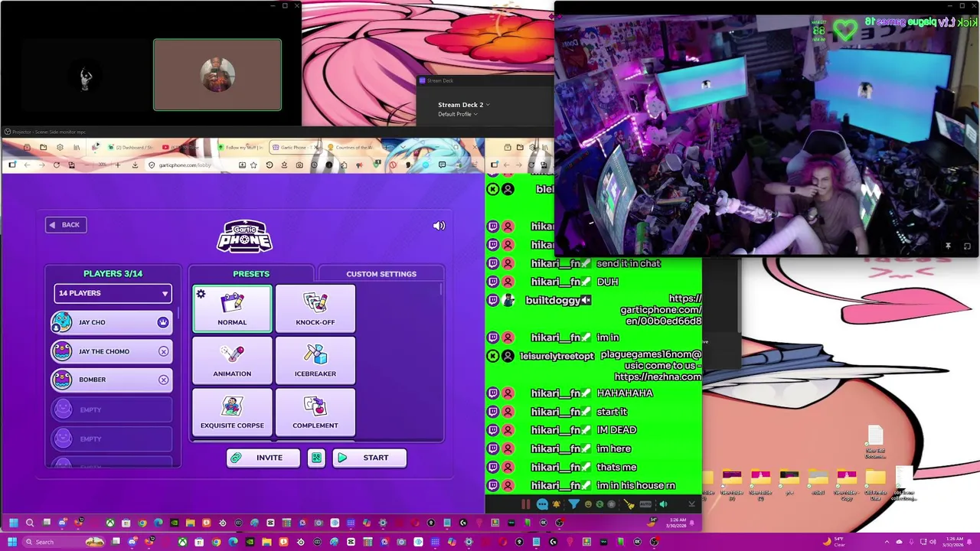Open the browser settings gear icon
The image size is (980, 551).
(x=60, y=147)
